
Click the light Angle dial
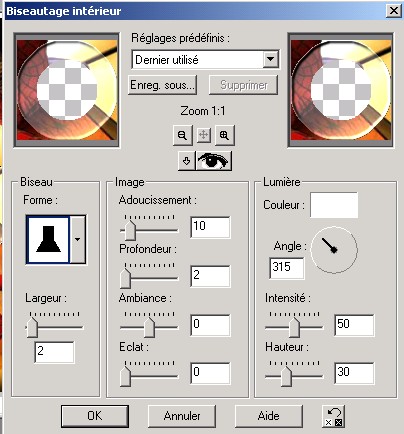tap(334, 249)
